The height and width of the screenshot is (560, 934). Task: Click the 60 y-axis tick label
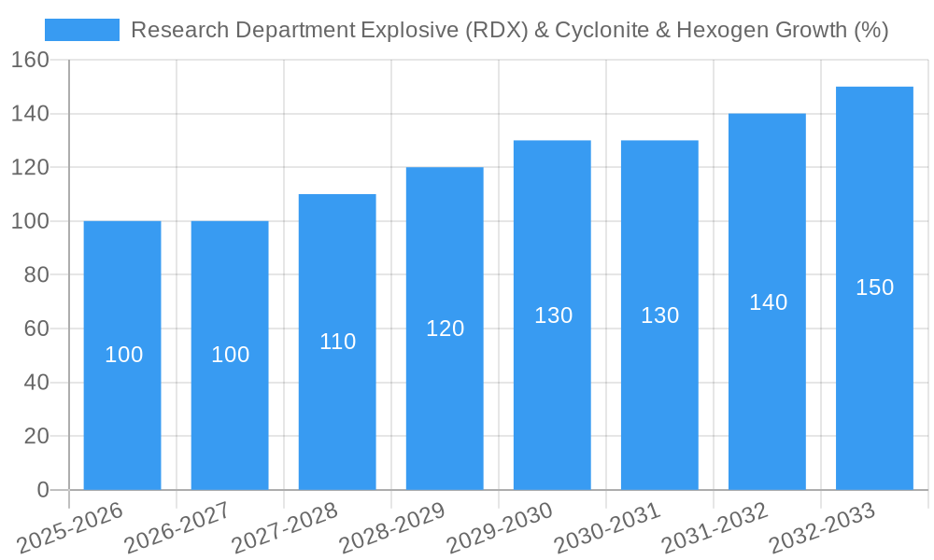37,329
